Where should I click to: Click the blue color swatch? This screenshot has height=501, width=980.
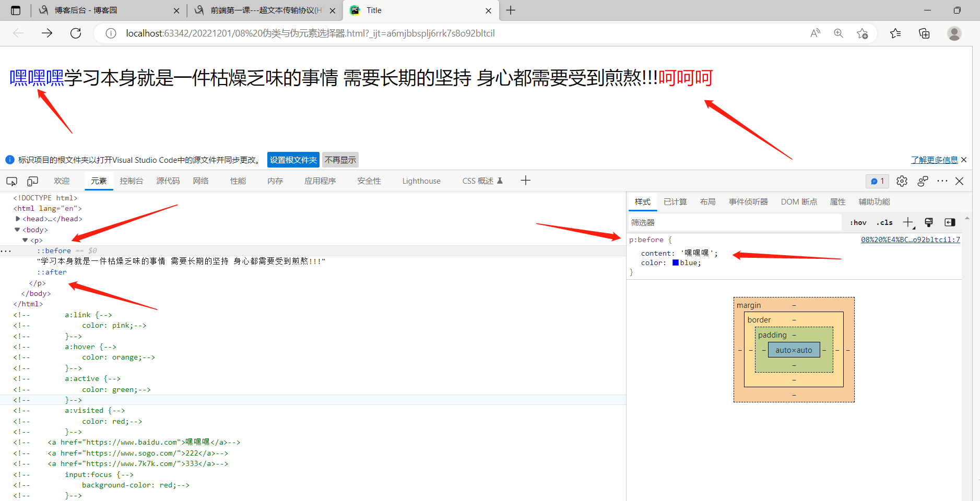click(676, 263)
